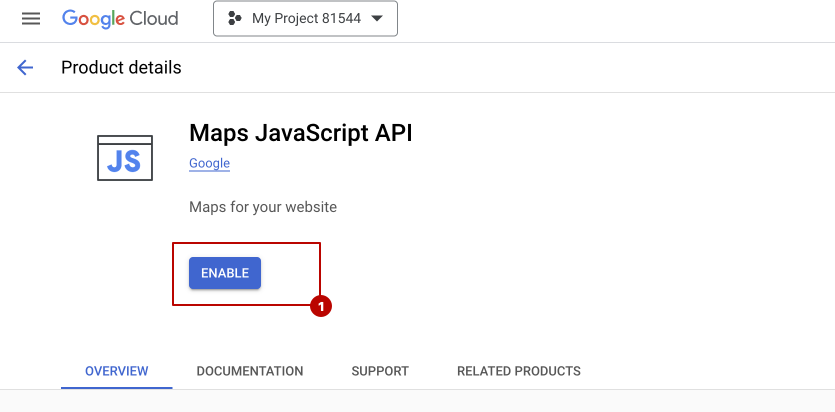The height and width of the screenshot is (412, 835).
Task: Click the ENABLE button
Action: click(225, 273)
